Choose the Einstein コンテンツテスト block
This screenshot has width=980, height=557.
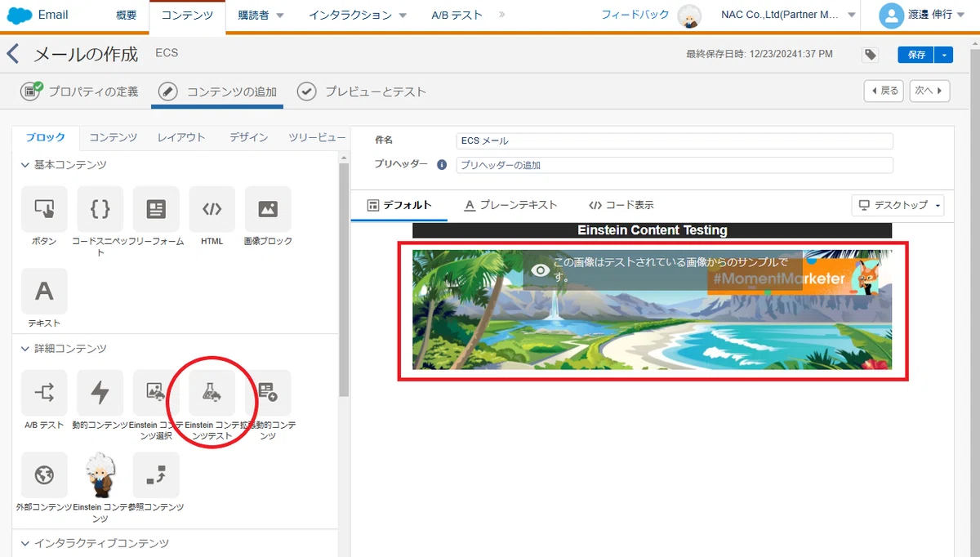(212, 393)
